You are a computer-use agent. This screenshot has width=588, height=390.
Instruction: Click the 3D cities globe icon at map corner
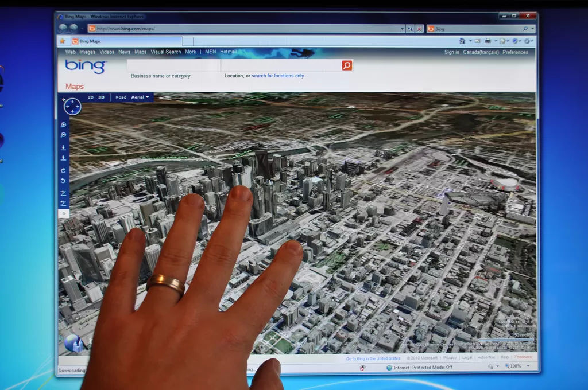pos(73,343)
